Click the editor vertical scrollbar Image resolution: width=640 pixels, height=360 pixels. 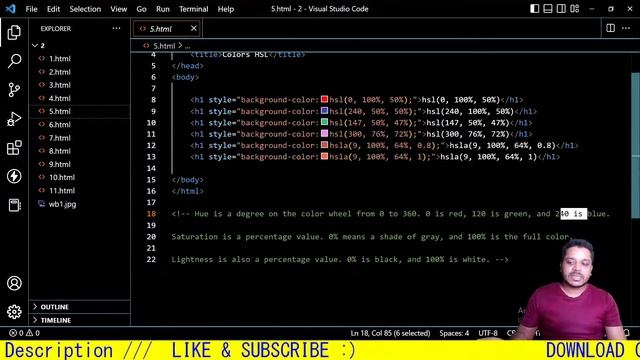(636, 146)
